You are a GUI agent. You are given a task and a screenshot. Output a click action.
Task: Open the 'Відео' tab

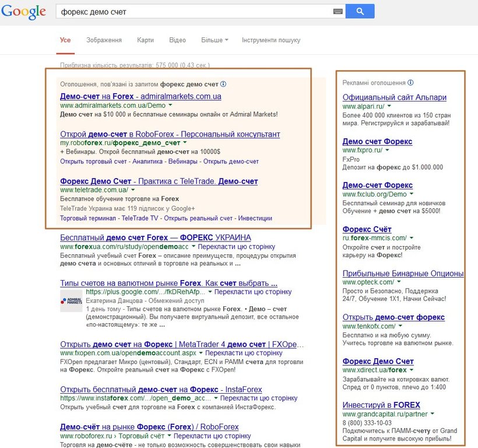177,40
